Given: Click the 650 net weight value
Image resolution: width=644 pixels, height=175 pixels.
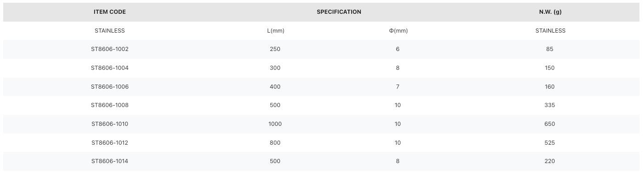Looking at the screenshot, I should 550,124.
